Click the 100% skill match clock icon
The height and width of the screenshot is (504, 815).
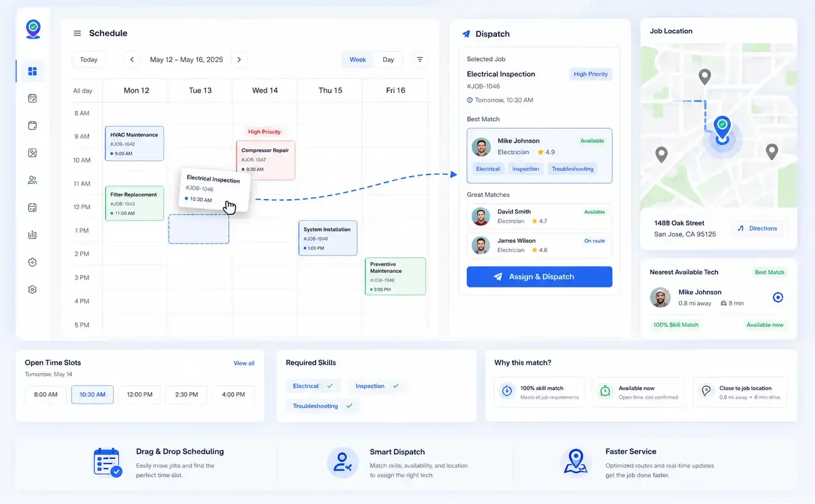click(x=507, y=391)
